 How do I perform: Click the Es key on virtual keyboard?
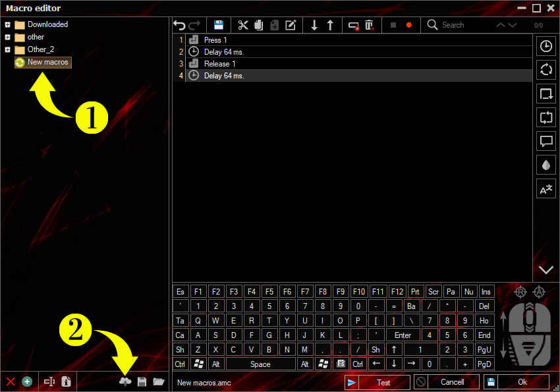click(x=181, y=292)
